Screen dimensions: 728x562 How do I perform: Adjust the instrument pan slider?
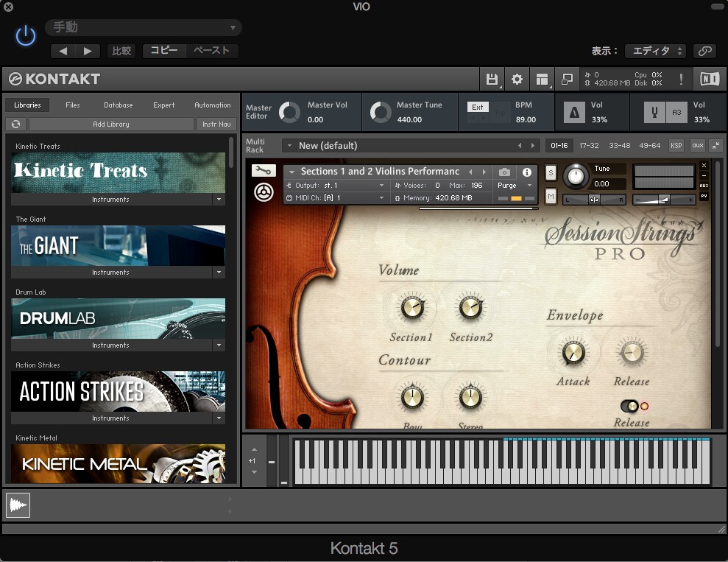(x=594, y=200)
